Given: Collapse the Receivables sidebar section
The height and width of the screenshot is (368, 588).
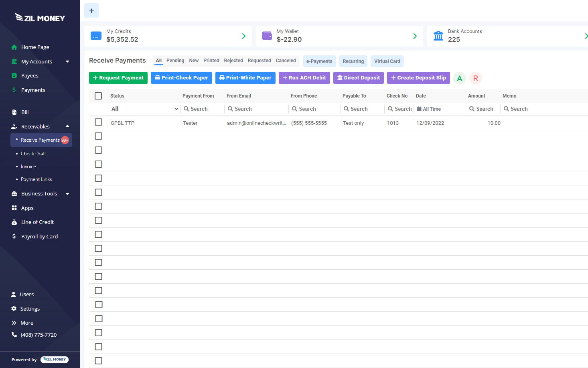Looking at the screenshot, I should click(67, 126).
